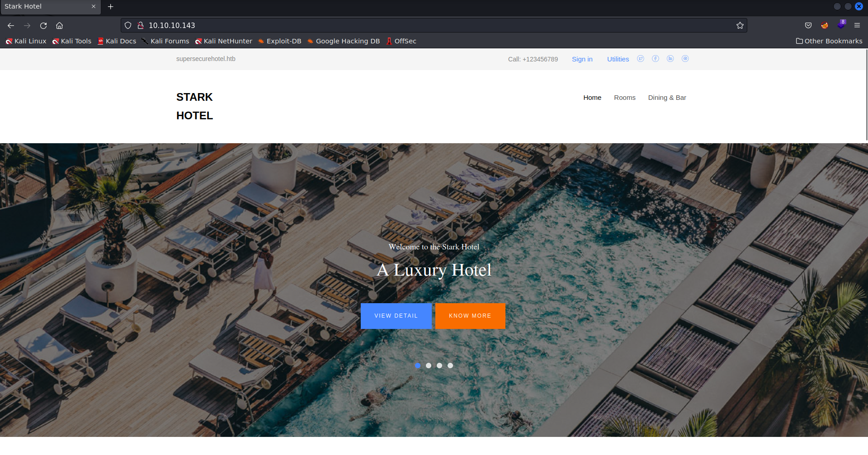Click the Call: +123456789 phone text

533,59
